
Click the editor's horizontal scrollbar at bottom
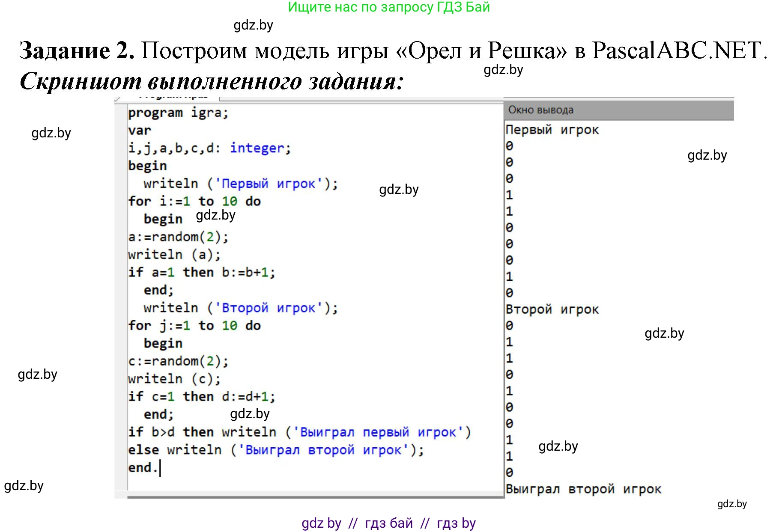(x=316, y=497)
